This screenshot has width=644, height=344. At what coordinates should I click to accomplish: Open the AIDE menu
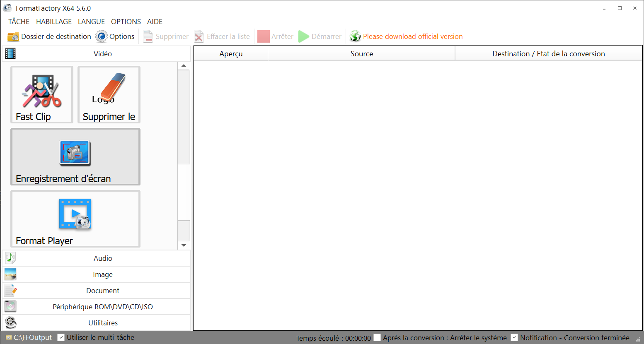tap(155, 22)
